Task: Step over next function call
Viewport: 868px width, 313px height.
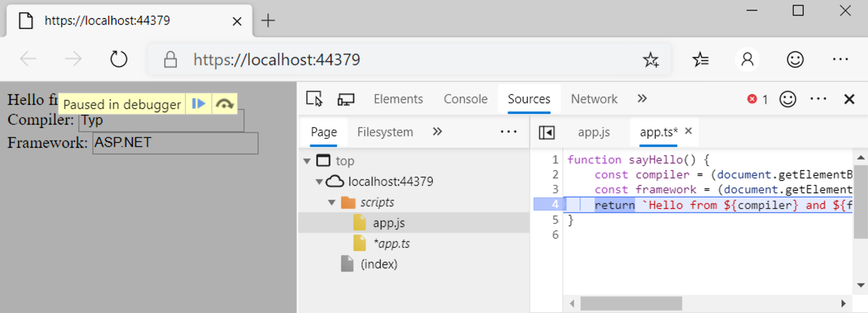Action: coord(224,104)
